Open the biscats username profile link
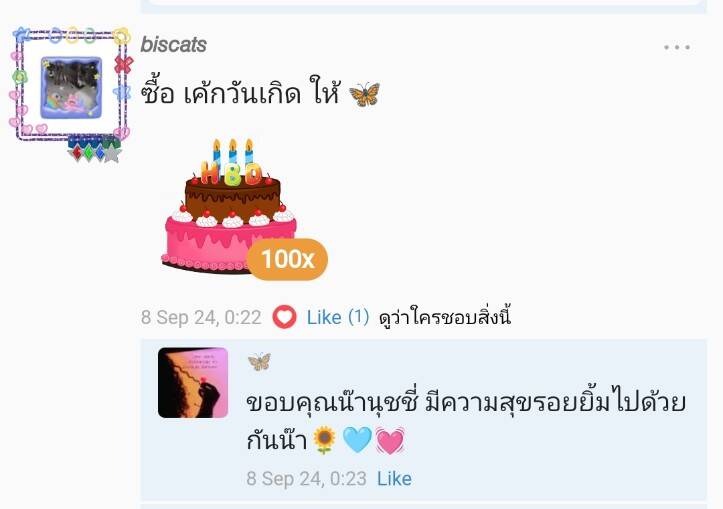The height and width of the screenshot is (509, 723). tap(173, 45)
